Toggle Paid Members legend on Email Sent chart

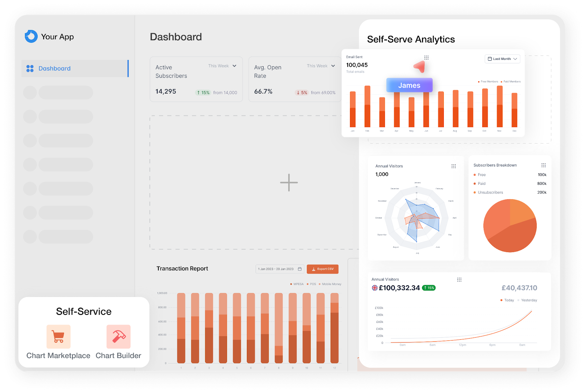[511, 81]
